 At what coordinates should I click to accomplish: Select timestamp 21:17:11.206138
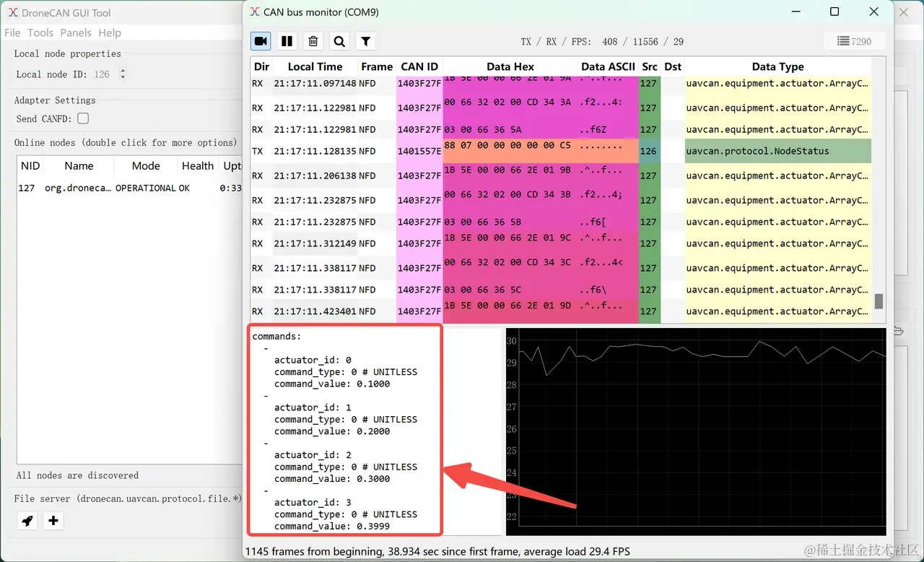point(315,176)
